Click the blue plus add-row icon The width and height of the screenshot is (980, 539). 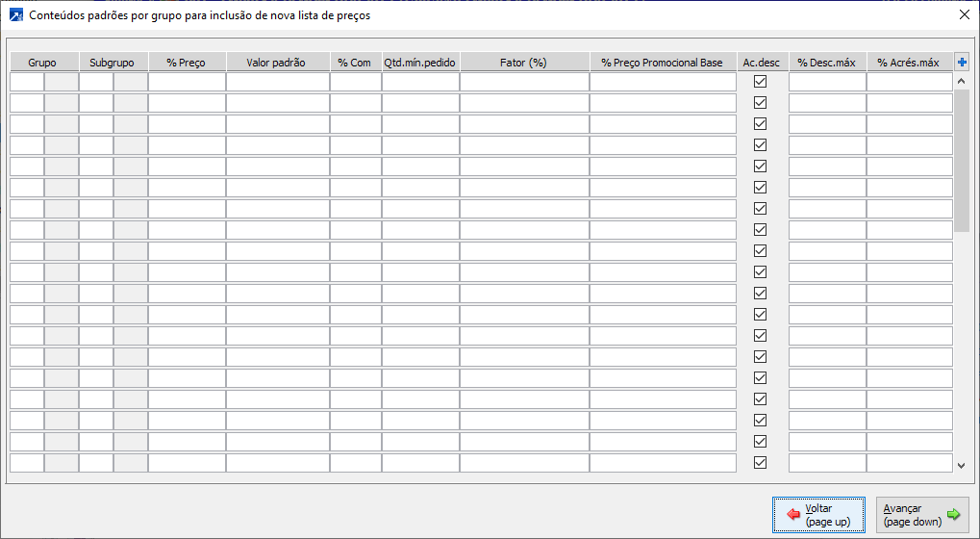pos(962,62)
